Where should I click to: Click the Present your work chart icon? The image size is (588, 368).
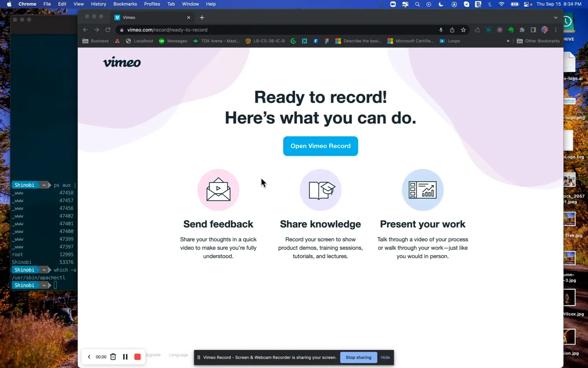click(x=422, y=190)
